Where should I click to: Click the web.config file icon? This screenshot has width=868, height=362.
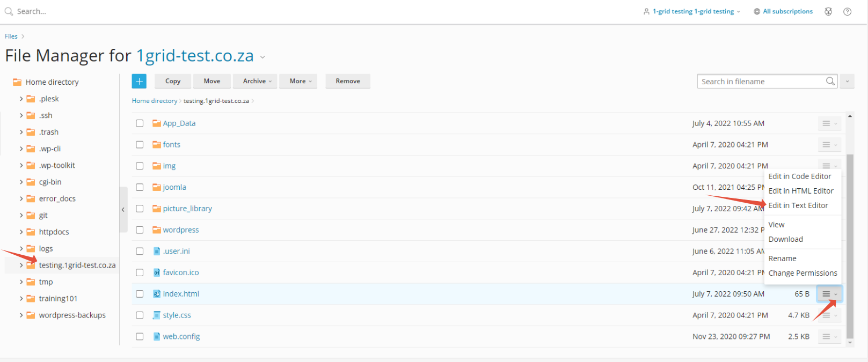tap(157, 336)
